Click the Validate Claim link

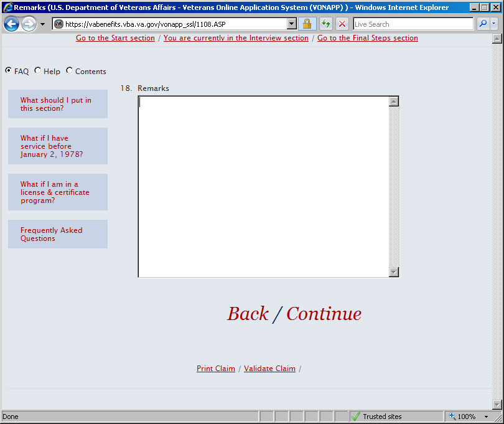pos(269,369)
